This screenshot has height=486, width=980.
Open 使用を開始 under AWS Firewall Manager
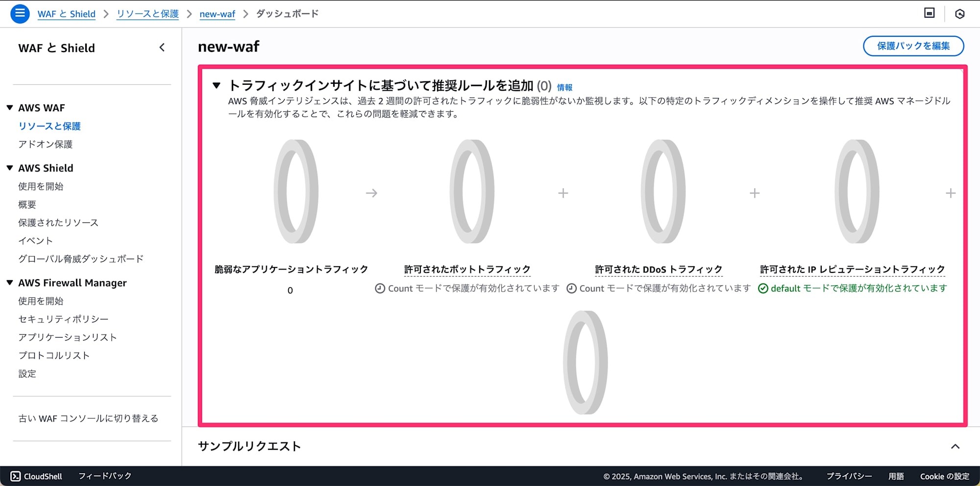pyautogui.click(x=41, y=301)
